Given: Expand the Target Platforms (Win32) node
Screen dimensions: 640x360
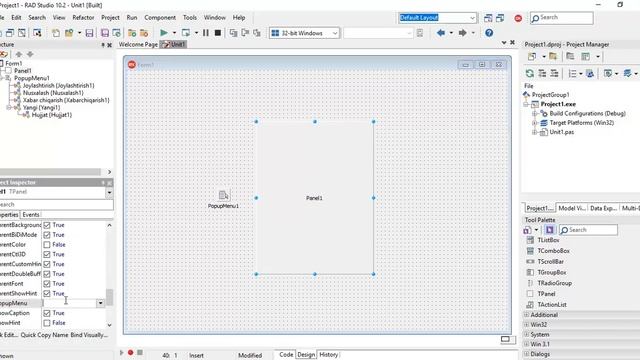Looking at the screenshot, I should click(534, 123).
